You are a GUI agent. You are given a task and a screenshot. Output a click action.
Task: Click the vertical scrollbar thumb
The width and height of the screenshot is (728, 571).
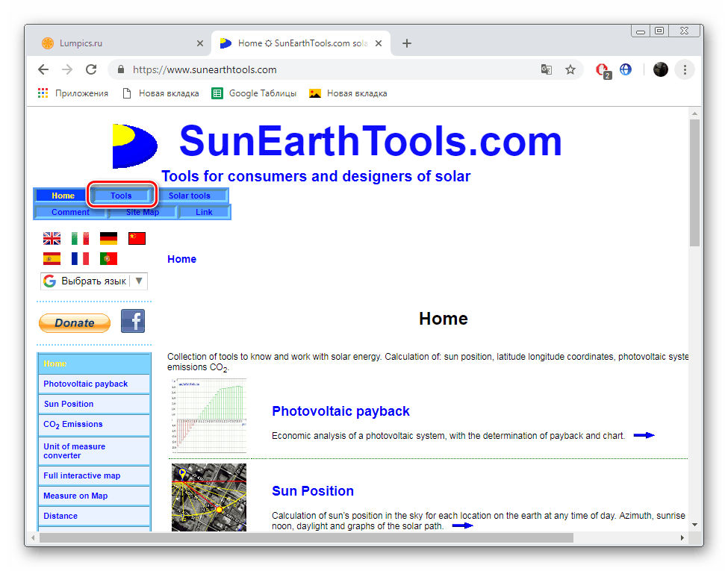pyautogui.click(x=694, y=183)
